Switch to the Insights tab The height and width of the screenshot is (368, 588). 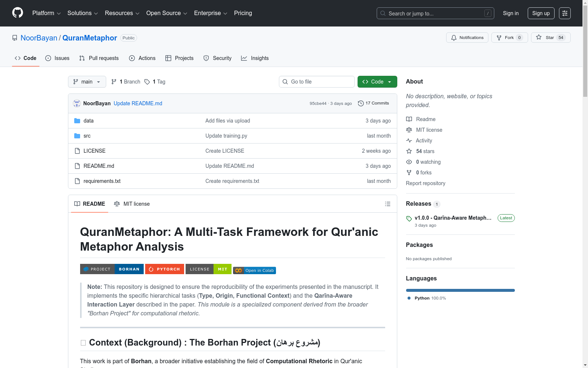coord(255,58)
